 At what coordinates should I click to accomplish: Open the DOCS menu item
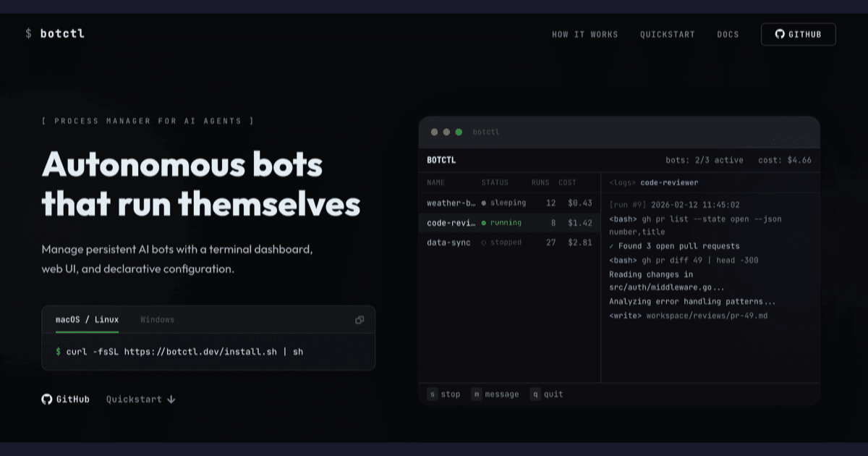tap(728, 34)
